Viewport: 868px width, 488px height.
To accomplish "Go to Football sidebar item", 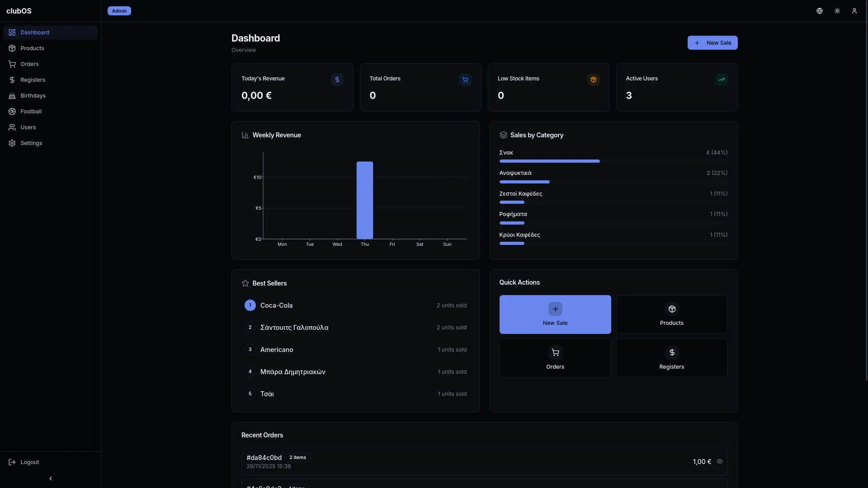I will pyautogui.click(x=31, y=112).
